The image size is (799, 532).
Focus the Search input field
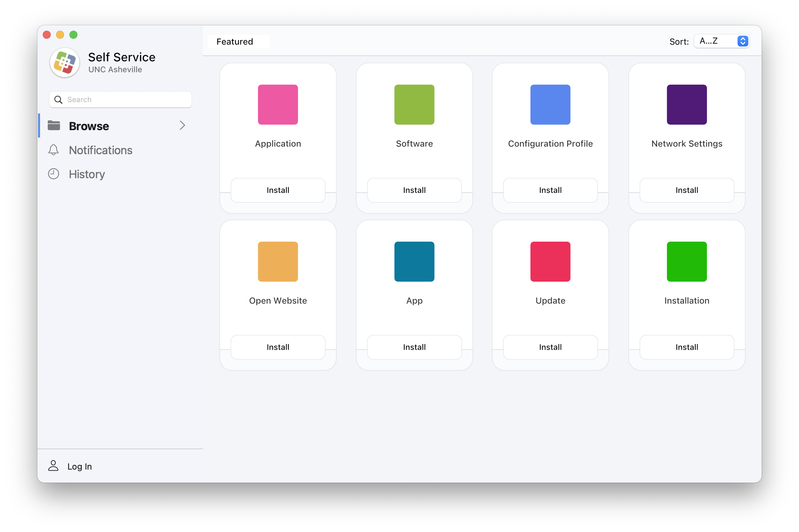127,100
